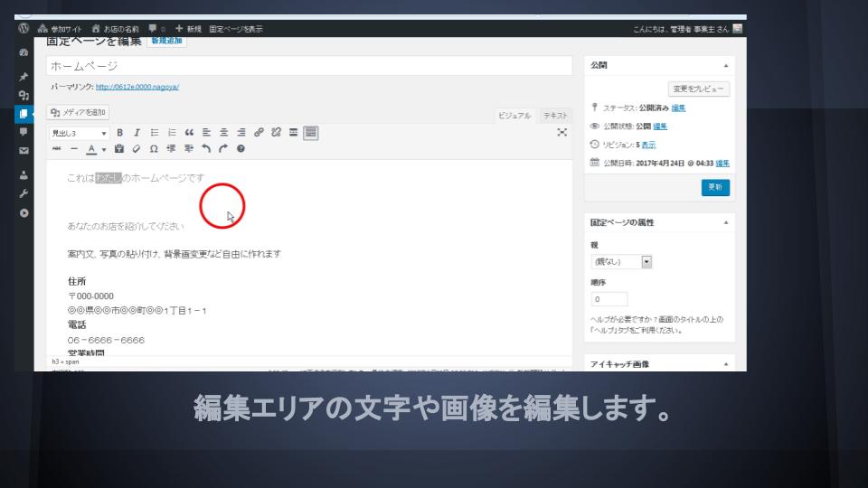Click the page title field ホームページ

pyautogui.click(x=309, y=67)
